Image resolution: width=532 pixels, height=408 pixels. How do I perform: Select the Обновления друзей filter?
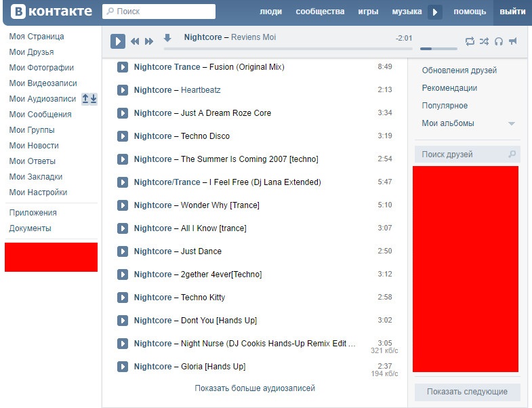point(459,70)
